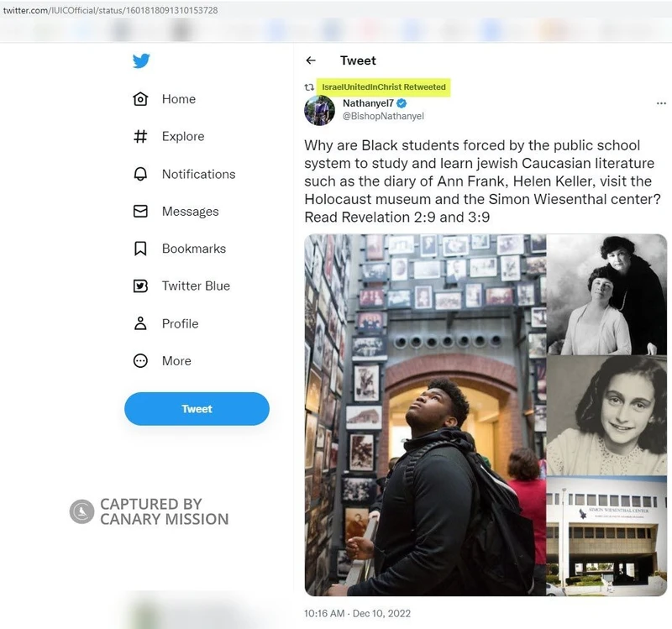
Task: Select the Home icon in sidebar
Action: pyautogui.click(x=142, y=98)
